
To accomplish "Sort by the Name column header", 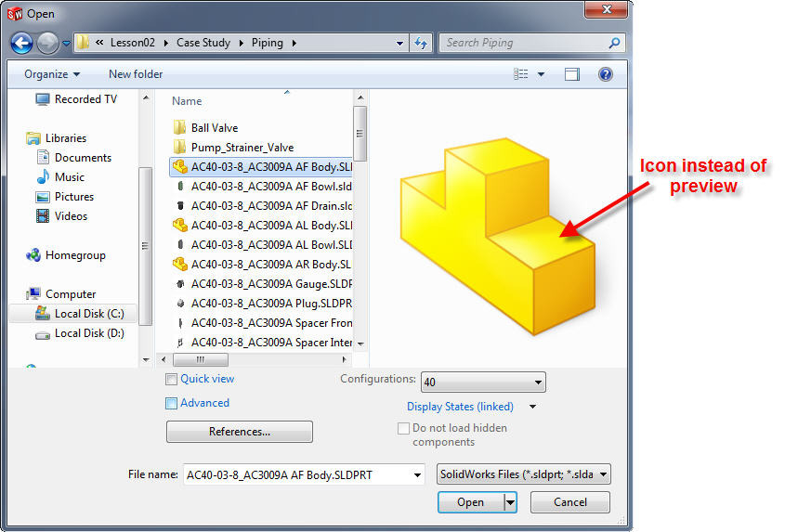I will (x=187, y=101).
